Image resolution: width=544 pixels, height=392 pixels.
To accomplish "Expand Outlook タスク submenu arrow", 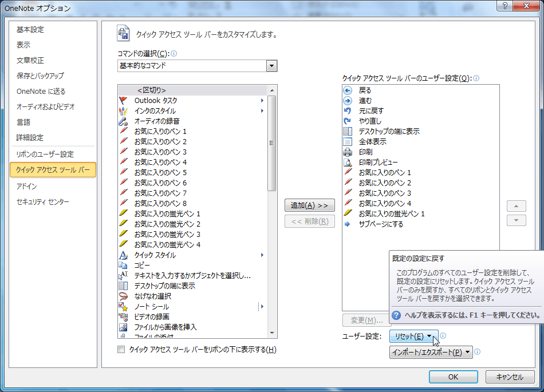I will point(262,101).
